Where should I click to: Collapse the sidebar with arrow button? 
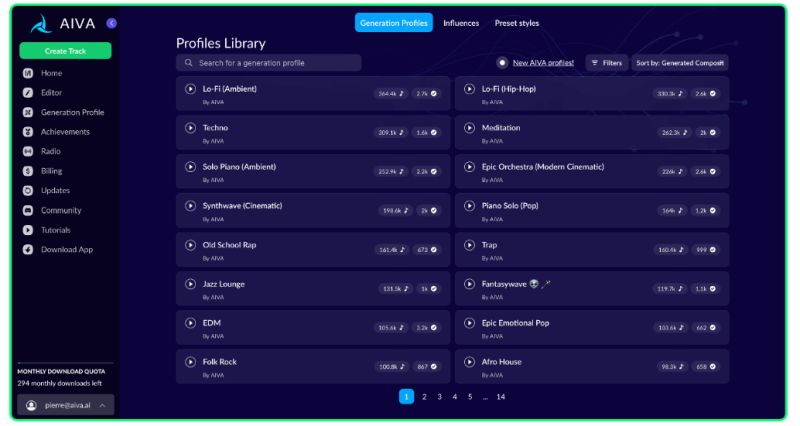coord(111,23)
